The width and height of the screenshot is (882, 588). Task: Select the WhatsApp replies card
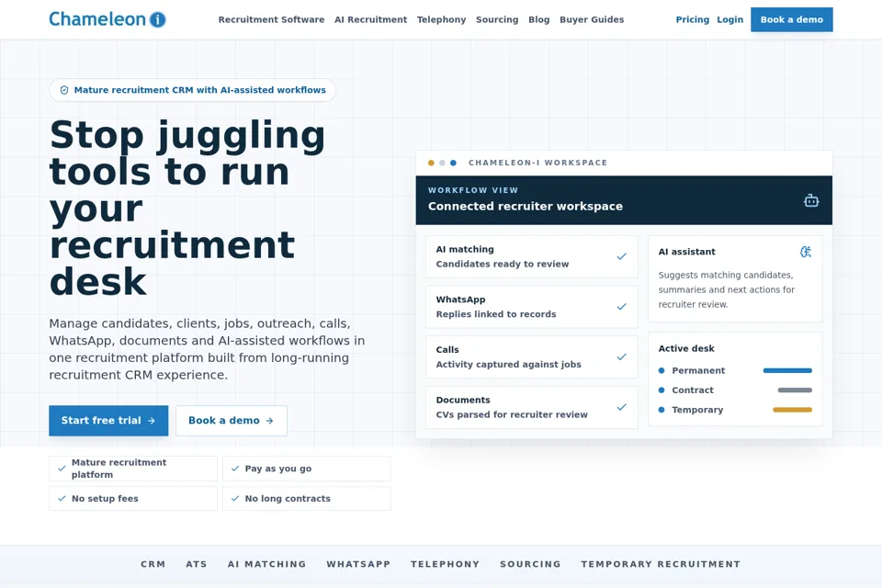pos(532,307)
